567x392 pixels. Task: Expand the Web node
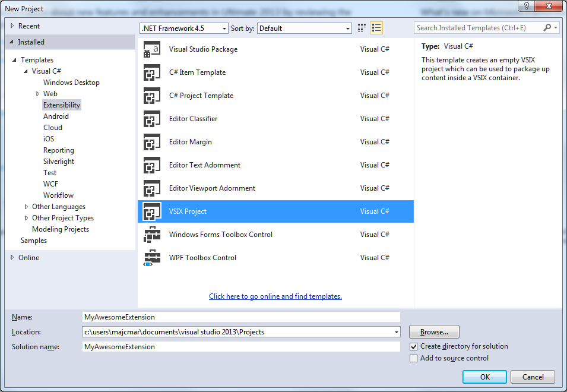point(37,94)
